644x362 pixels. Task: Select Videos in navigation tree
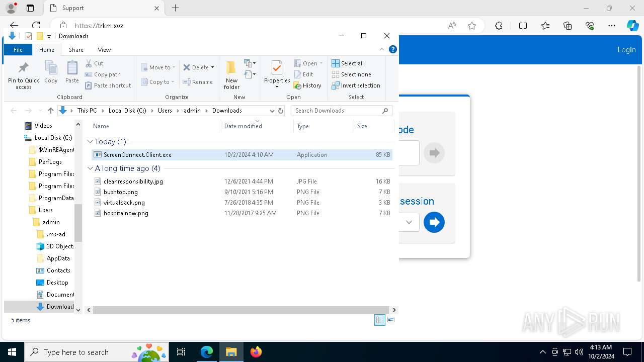43,126
